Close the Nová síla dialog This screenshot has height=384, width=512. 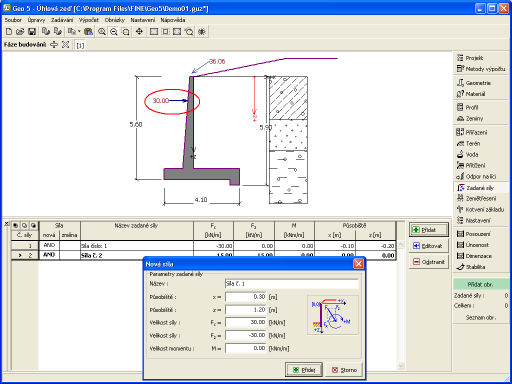(358, 264)
